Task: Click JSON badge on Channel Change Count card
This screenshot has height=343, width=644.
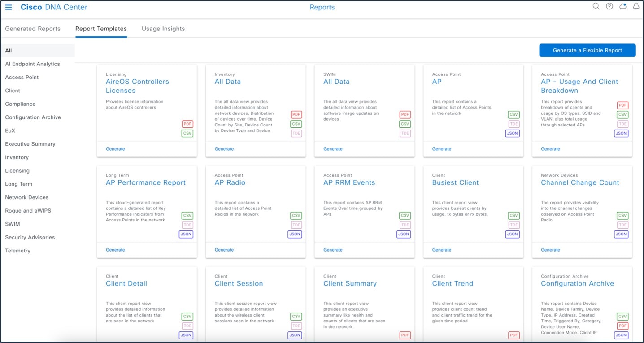Action: (x=621, y=234)
